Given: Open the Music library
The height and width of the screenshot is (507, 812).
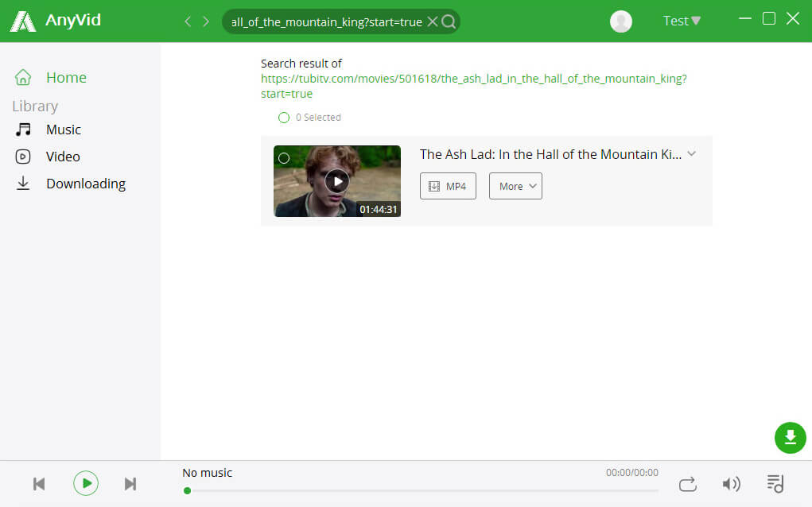Looking at the screenshot, I should coord(63,130).
